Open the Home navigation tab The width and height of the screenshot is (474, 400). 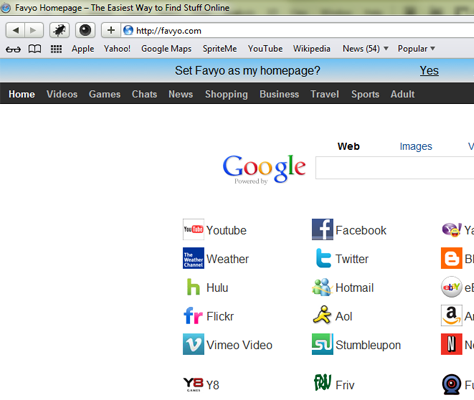point(22,94)
